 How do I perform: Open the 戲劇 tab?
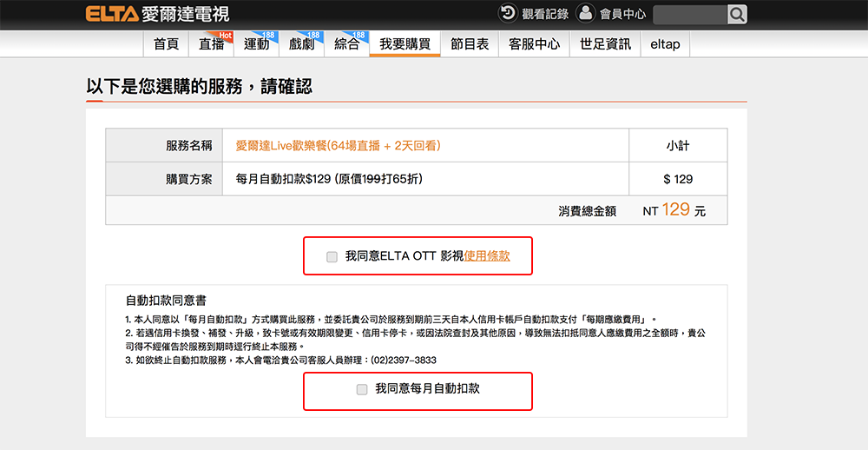click(x=302, y=44)
